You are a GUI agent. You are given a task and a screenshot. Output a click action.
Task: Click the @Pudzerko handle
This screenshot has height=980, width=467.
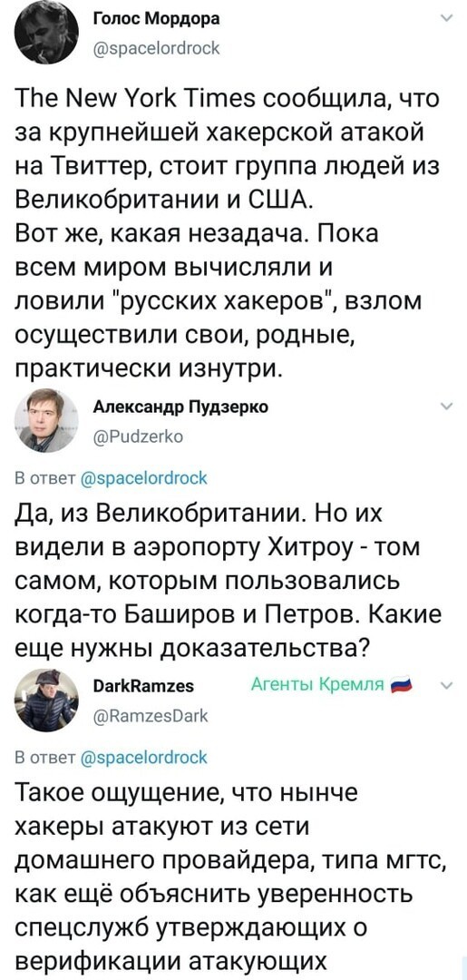[x=137, y=436]
